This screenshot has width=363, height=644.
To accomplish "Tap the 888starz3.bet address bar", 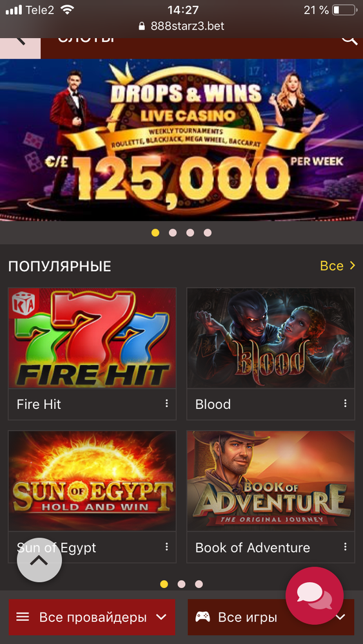I will click(182, 26).
